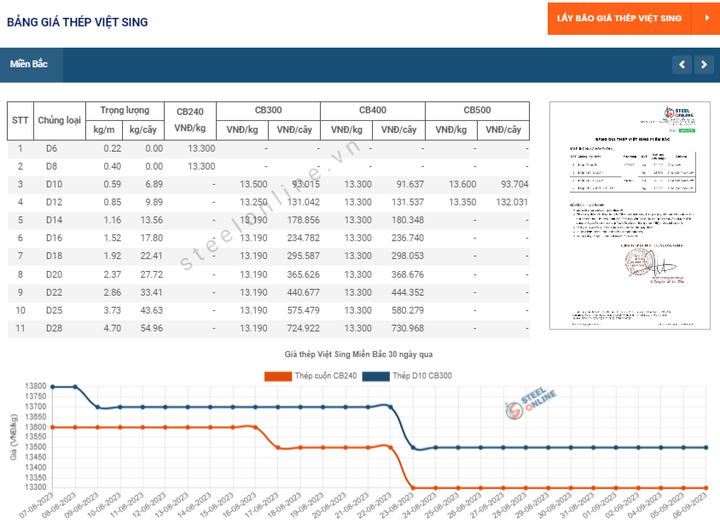720x525 pixels.
Task: Click the 'D22' row label
Action: point(54,293)
